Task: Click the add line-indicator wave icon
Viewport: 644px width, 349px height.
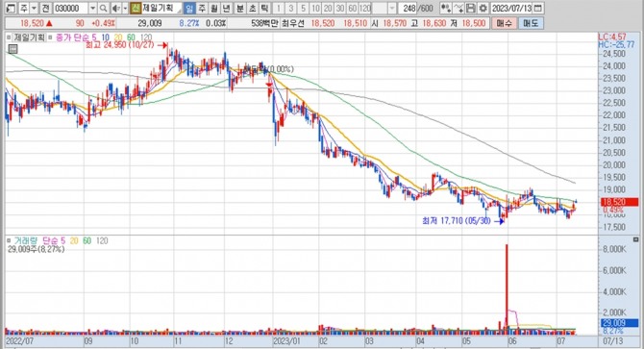Action: [458, 8]
